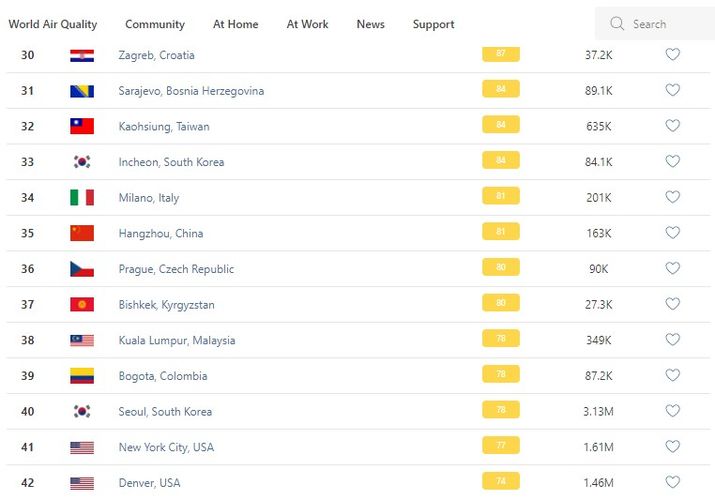This screenshot has width=715, height=500.
Task: Click Denver's AQI badge showing 74
Action: click(500, 481)
